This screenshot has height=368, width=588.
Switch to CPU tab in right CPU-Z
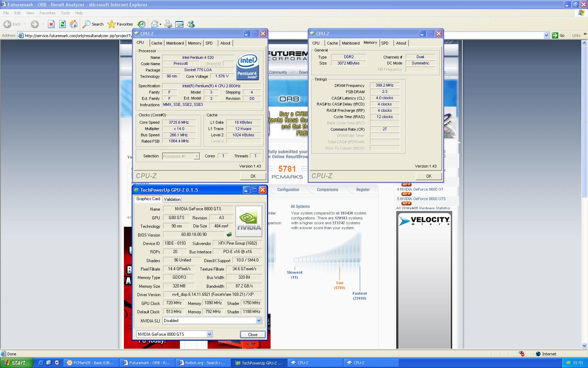coord(316,43)
